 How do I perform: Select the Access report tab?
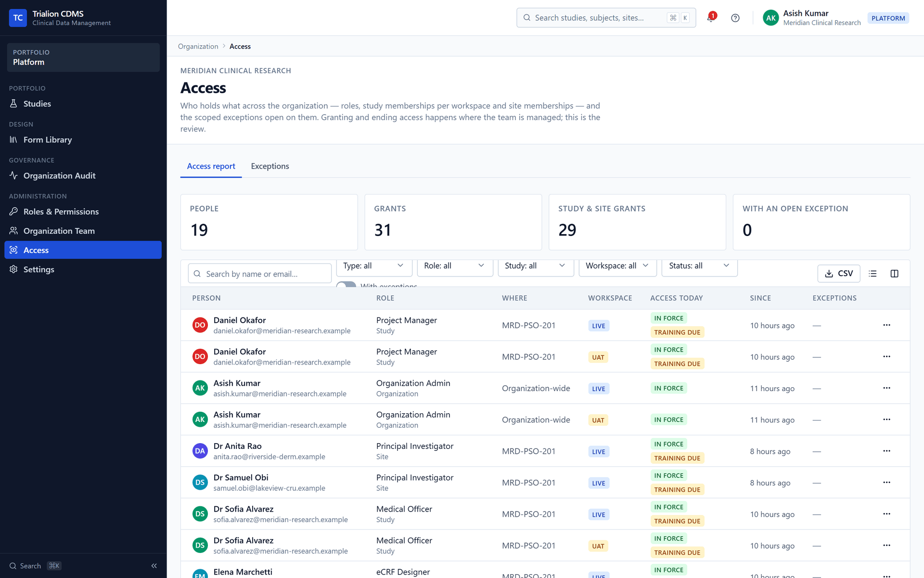[211, 166]
